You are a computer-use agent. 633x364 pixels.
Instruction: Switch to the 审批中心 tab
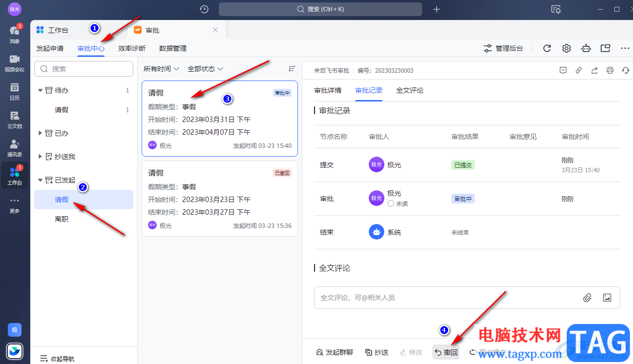pyautogui.click(x=91, y=48)
